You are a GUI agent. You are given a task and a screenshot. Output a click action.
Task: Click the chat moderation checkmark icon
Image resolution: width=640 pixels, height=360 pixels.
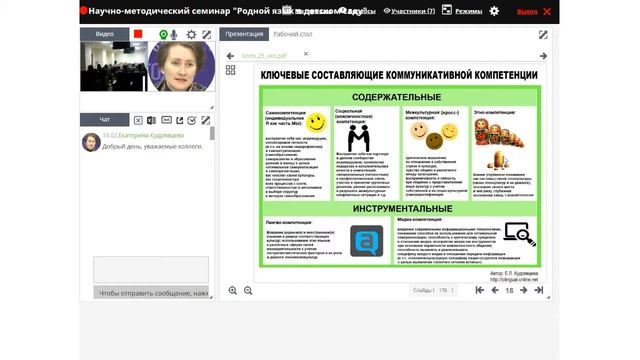[x=192, y=120]
